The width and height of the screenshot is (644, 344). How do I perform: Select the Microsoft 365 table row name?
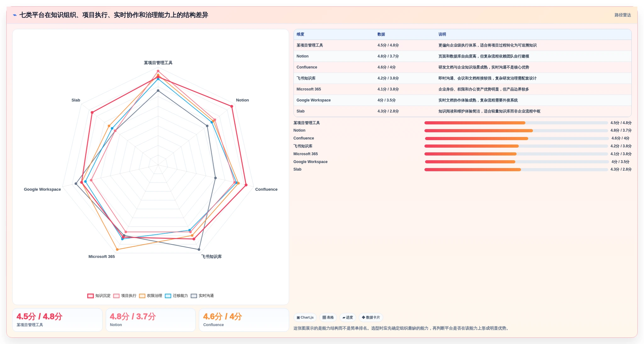tap(309, 89)
